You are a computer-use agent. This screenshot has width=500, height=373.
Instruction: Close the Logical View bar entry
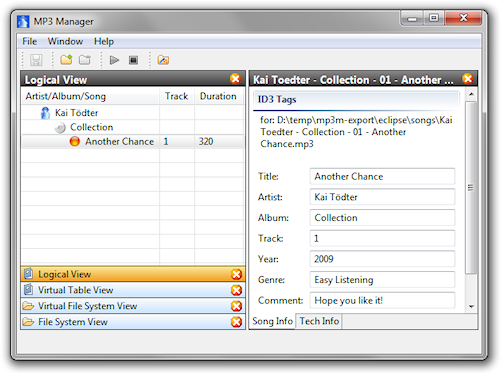pos(236,274)
